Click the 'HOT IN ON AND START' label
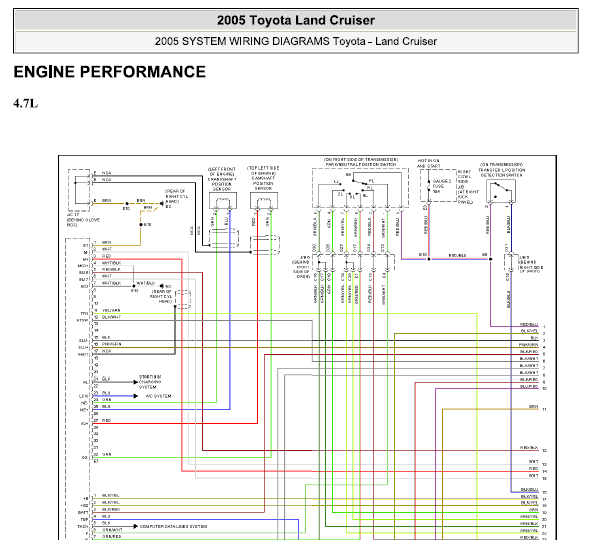The width and height of the screenshot is (599, 540). pos(428,163)
